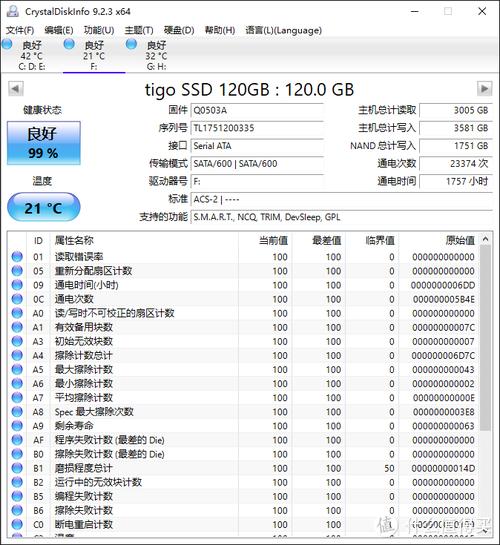Select the 剩余寿命 attribute name
The width and height of the screenshot is (500, 545).
74,426
